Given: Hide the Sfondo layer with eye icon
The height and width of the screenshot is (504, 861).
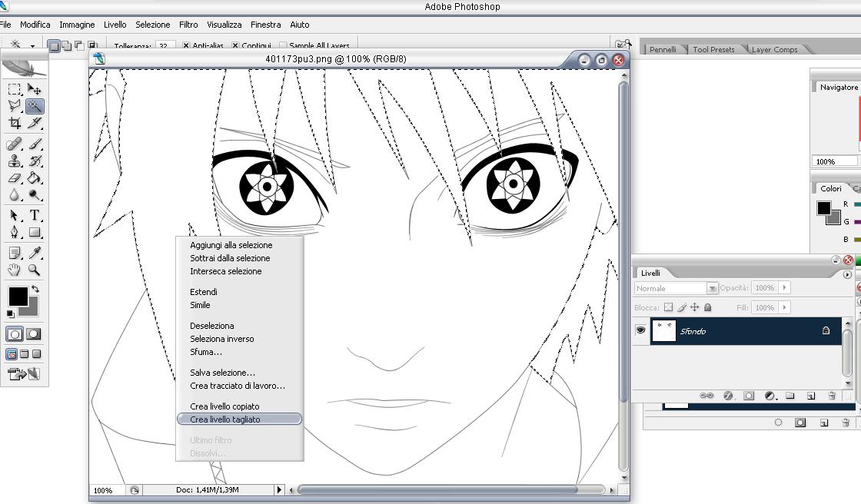Looking at the screenshot, I should pos(640,330).
